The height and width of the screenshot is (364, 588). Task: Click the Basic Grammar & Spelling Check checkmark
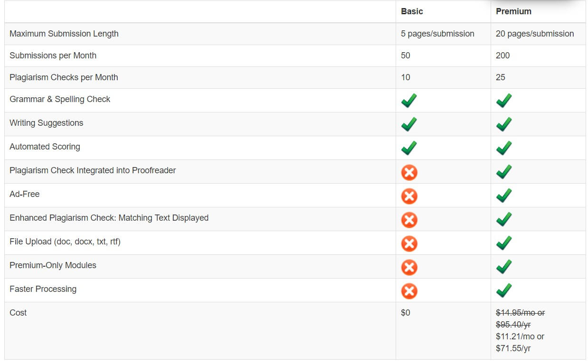[409, 101]
